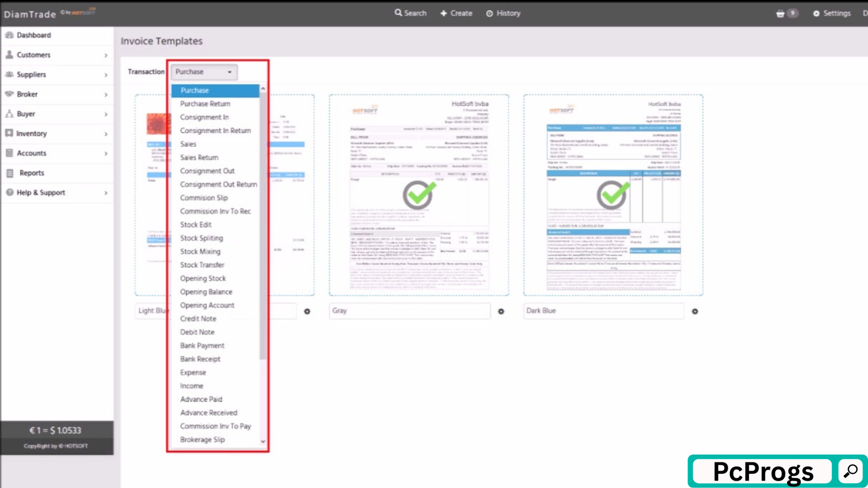
Task: Click the Suppliers group icon
Action: 9,74
